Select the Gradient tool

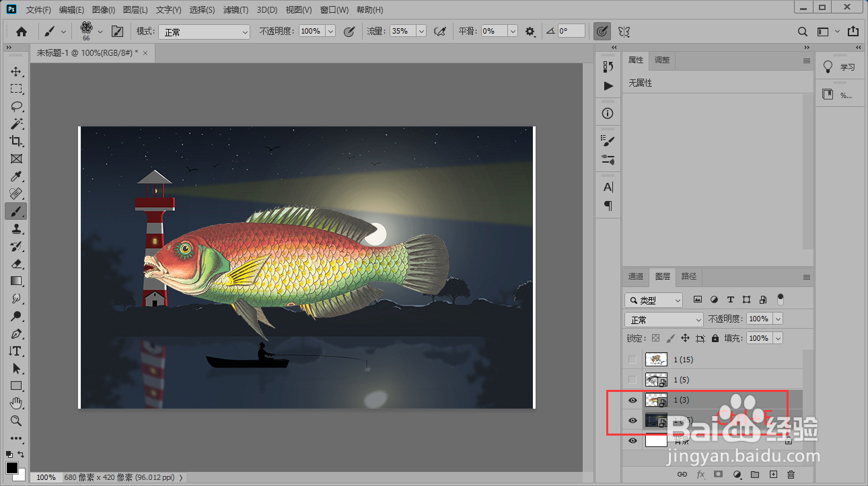tap(16, 281)
